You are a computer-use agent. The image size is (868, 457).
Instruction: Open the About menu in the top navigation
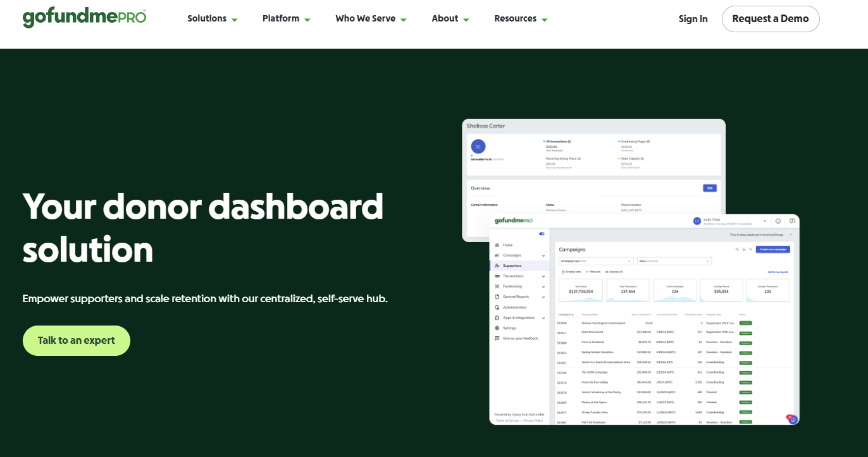[x=450, y=18]
